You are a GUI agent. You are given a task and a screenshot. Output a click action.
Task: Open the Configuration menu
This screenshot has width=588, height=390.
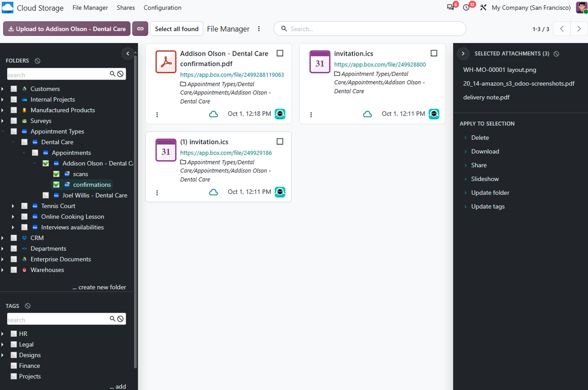[162, 7]
